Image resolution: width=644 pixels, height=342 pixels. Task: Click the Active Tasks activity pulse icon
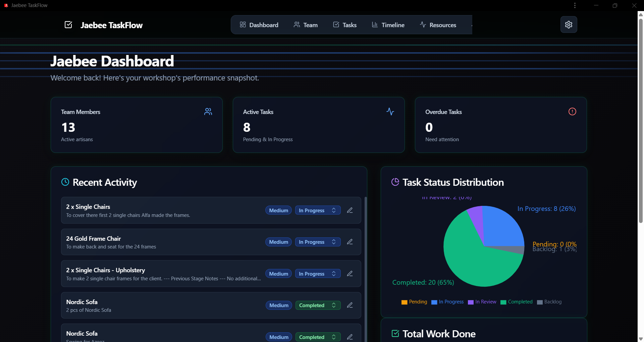point(390,112)
